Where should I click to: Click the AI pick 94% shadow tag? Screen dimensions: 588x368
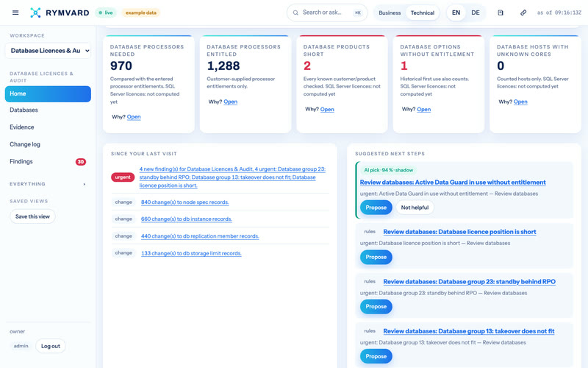click(x=389, y=170)
